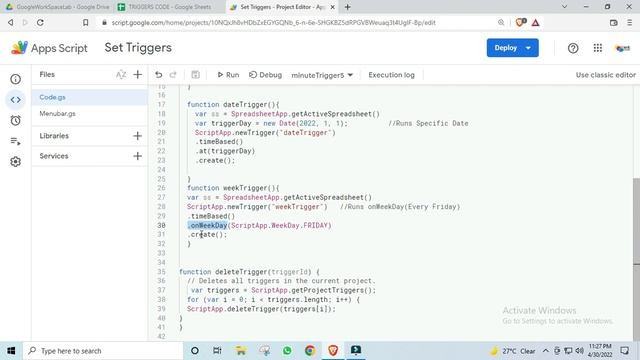This screenshot has height=360, width=640.
Task: Open Project Settings gear icon
Action: pos(16,162)
